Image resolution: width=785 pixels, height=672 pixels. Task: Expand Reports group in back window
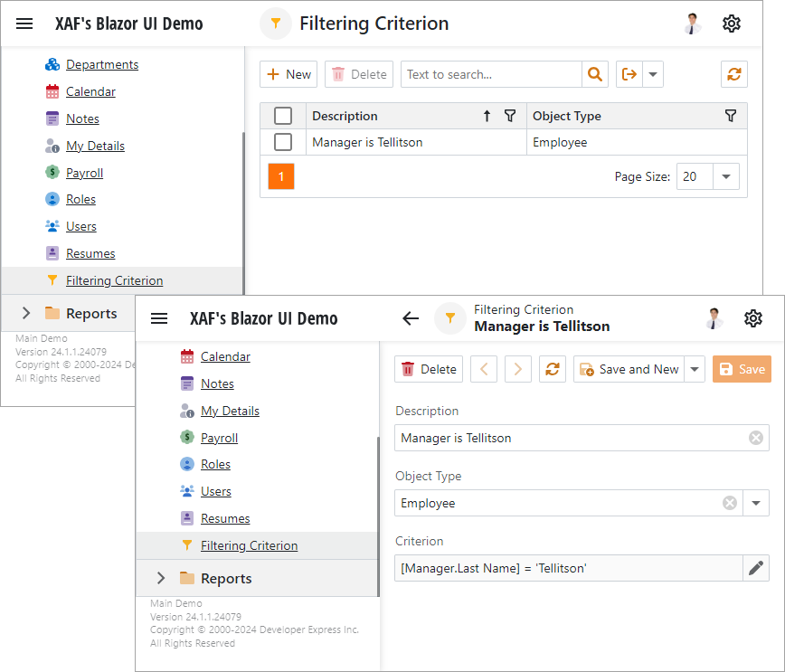click(x=26, y=314)
